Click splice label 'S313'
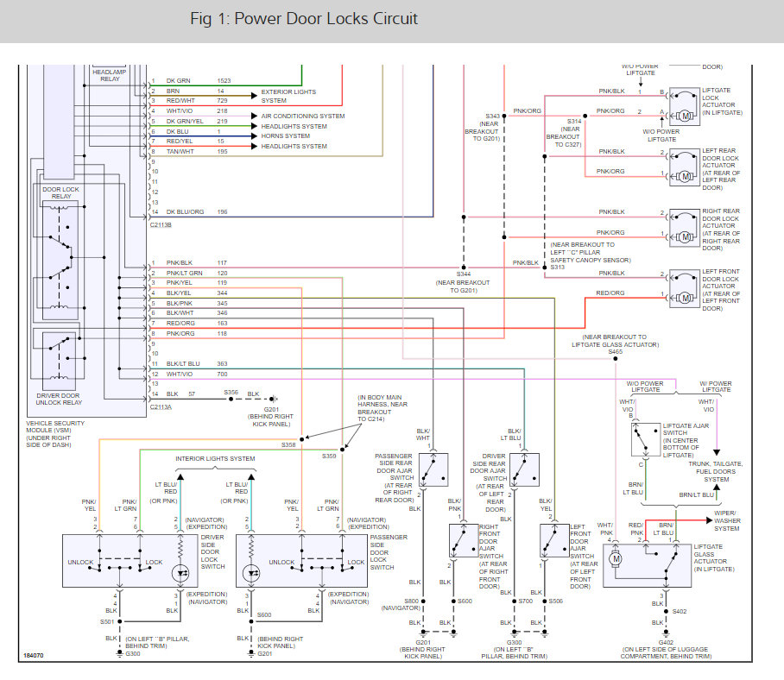 click(x=558, y=268)
